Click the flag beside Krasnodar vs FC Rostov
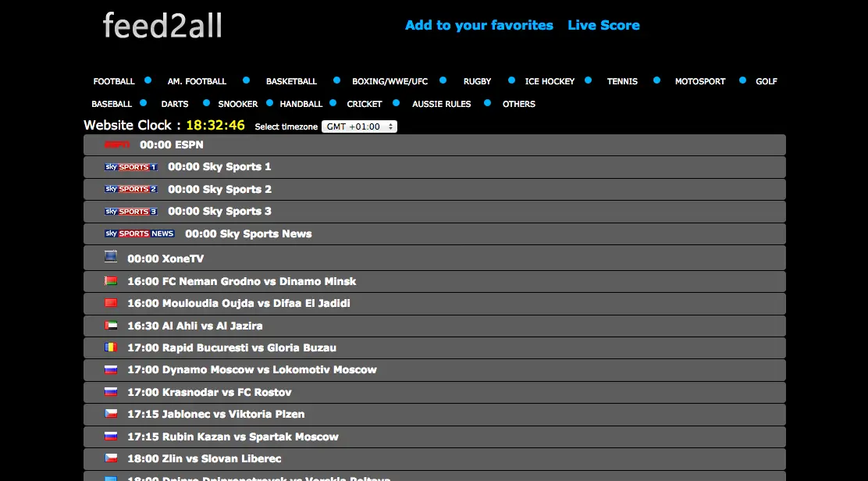Image resolution: width=868 pixels, height=481 pixels. click(111, 392)
